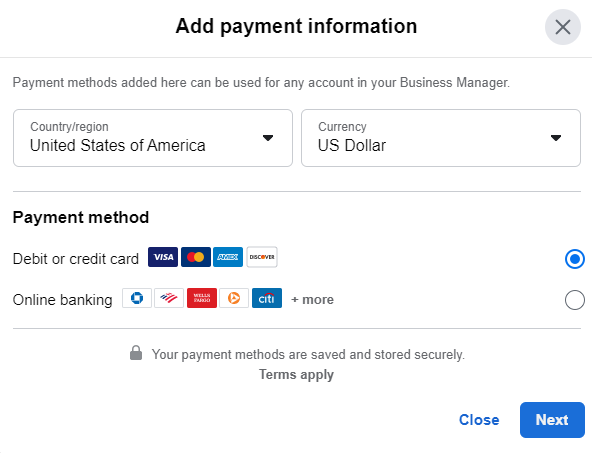592x453 pixels.
Task: Click the Wells Fargo logo
Action: coord(202,298)
